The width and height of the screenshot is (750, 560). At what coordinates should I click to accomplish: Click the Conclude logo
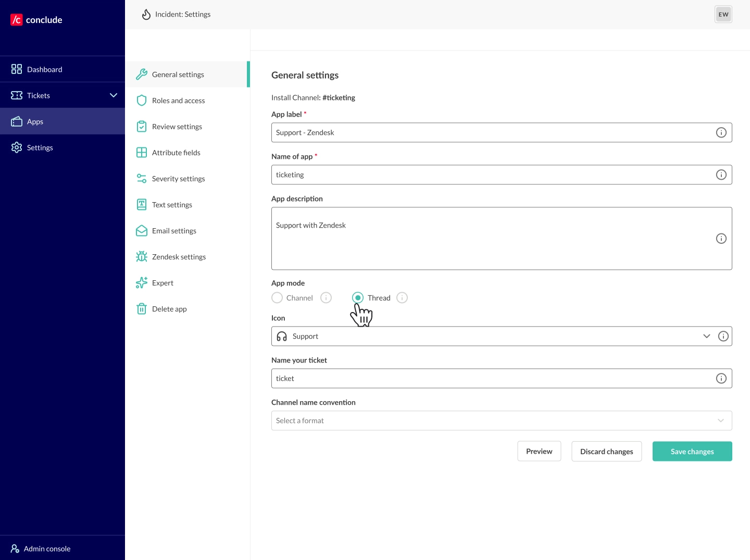36,20
